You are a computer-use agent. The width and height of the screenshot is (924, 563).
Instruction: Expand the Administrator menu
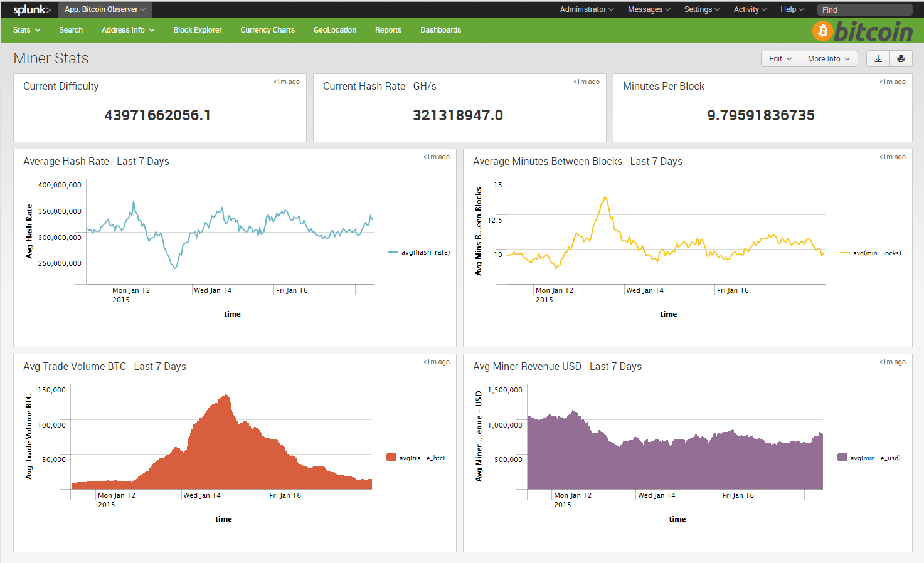(x=587, y=9)
